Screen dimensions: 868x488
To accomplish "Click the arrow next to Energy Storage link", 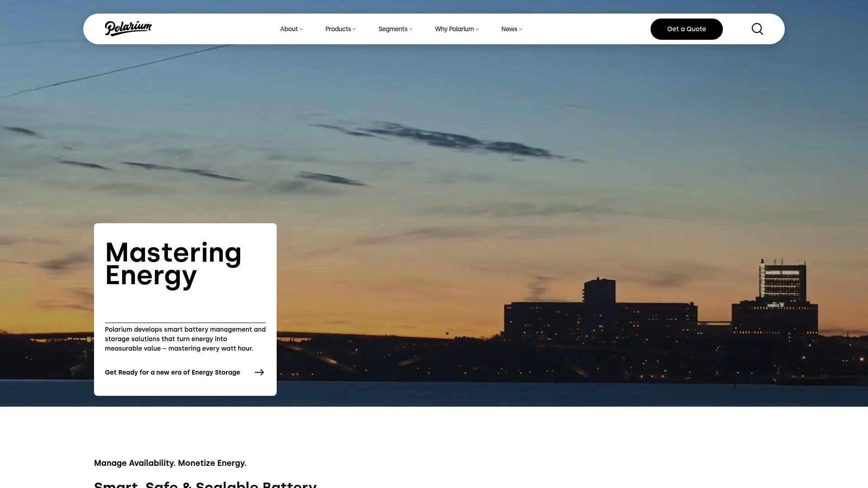I will [259, 372].
